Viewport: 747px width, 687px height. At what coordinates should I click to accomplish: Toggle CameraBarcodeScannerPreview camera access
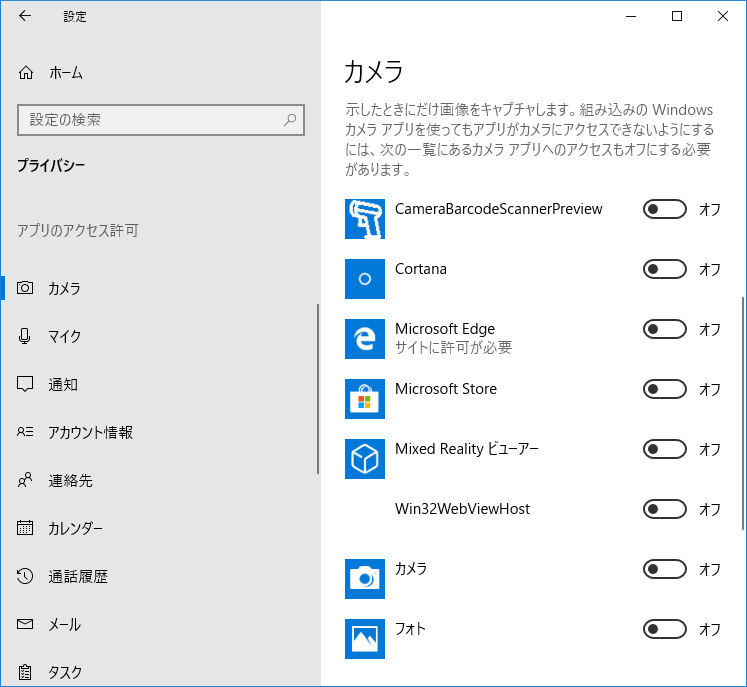(665, 209)
